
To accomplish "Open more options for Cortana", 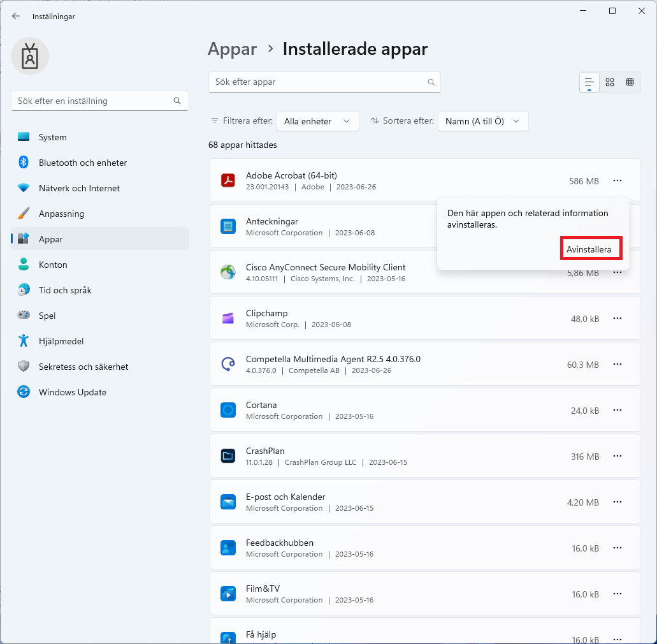I will [617, 410].
